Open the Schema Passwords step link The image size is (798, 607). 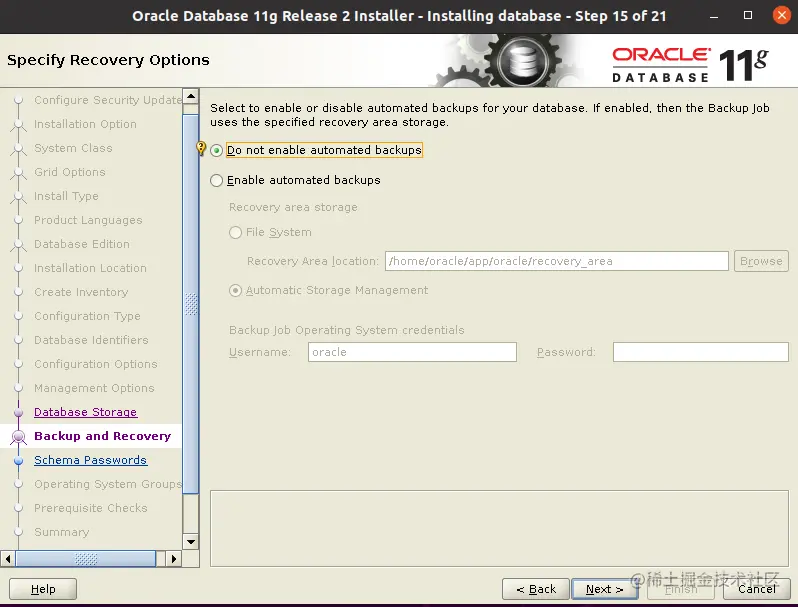[91, 460]
